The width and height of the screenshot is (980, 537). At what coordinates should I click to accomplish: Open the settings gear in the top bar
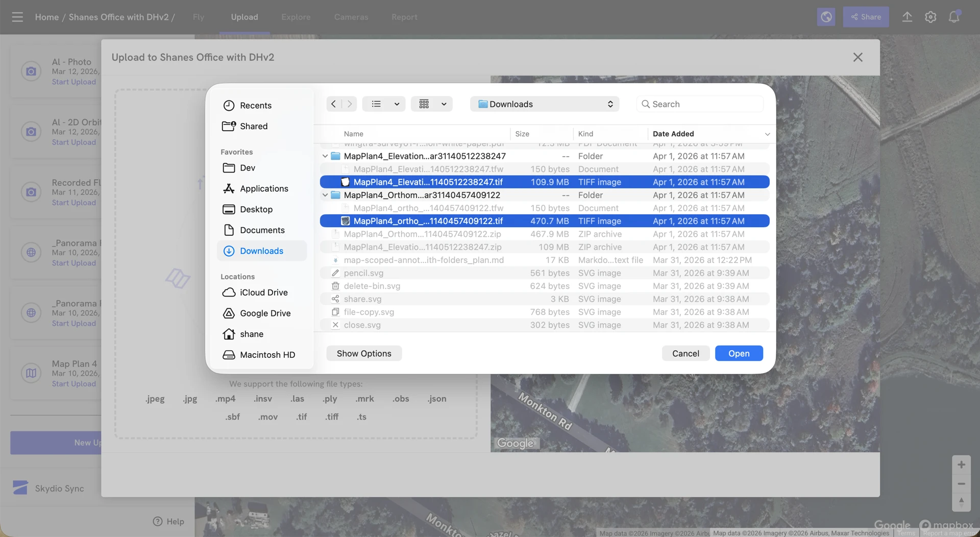click(x=930, y=17)
